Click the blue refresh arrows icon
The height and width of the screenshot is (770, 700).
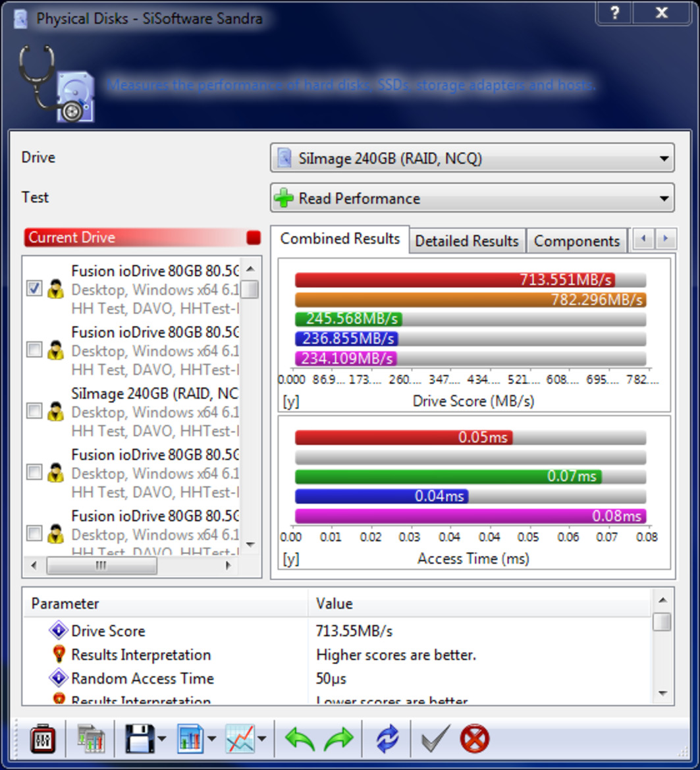(387, 738)
